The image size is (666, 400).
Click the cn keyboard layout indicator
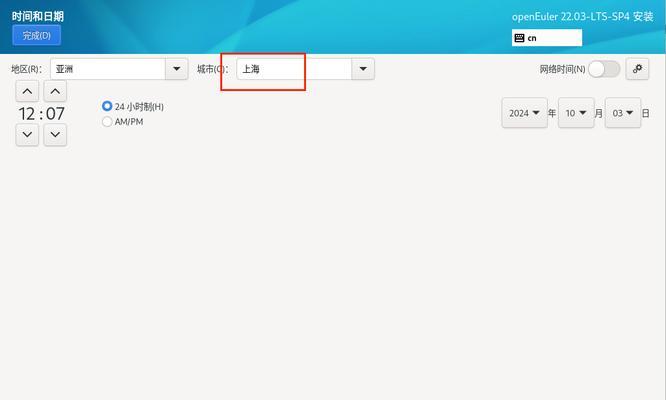(x=547, y=38)
